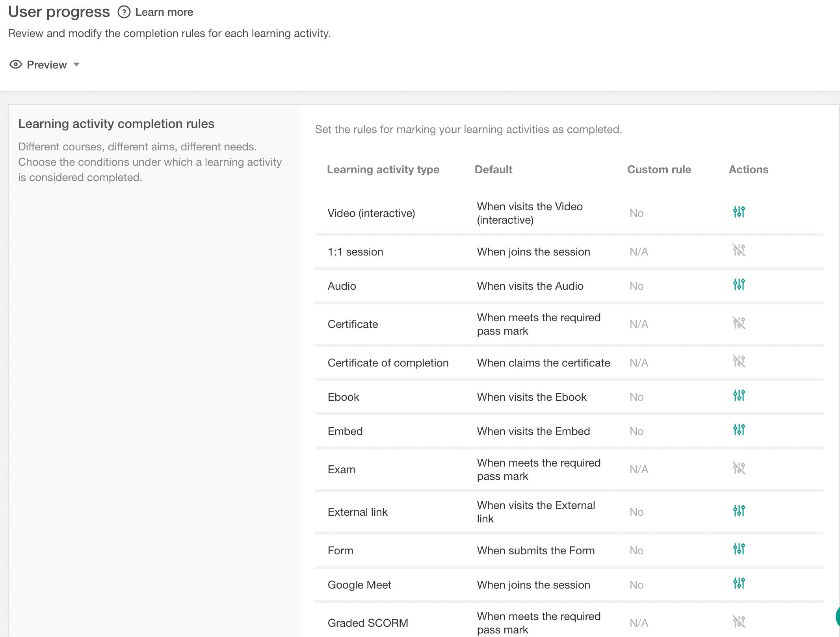Open custom rule settings for Embed
The image size is (840, 637).
(x=739, y=430)
